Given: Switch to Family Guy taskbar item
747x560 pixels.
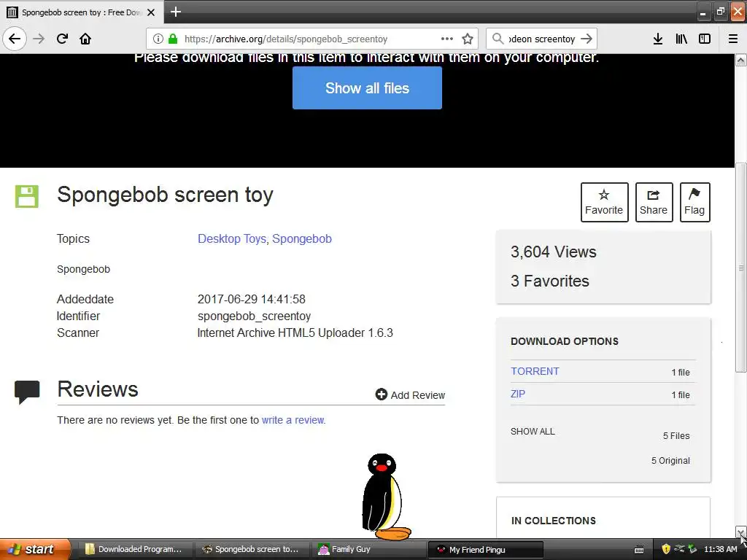Looking at the screenshot, I should tap(368, 549).
